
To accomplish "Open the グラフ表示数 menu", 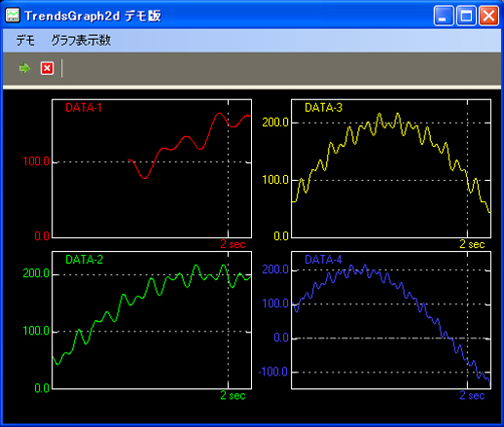I will [81, 41].
